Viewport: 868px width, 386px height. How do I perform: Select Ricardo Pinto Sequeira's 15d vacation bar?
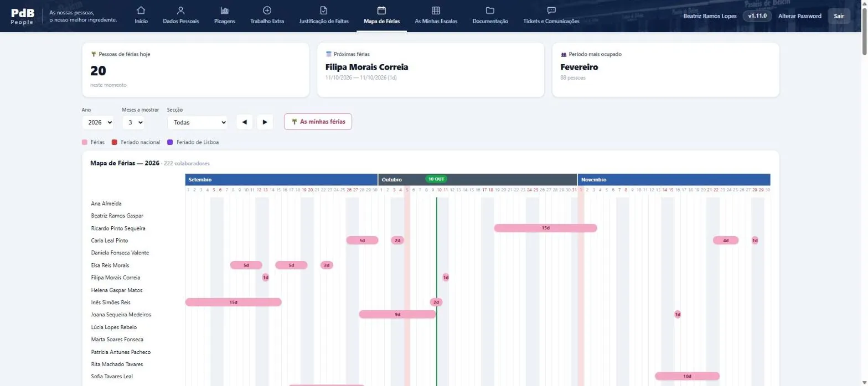(545, 228)
